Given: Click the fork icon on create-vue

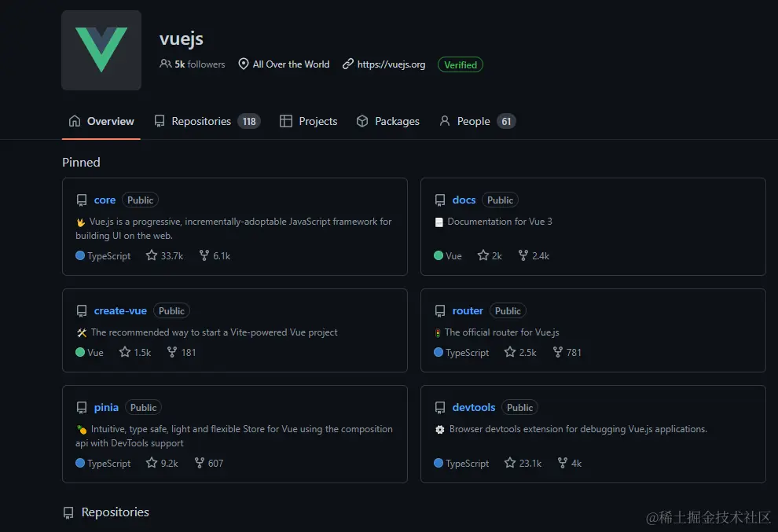Looking at the screenshot, I should [172, 352].
